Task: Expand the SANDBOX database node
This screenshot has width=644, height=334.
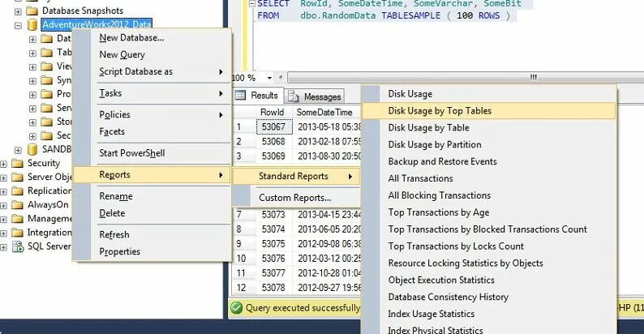Action: [18, 150]
